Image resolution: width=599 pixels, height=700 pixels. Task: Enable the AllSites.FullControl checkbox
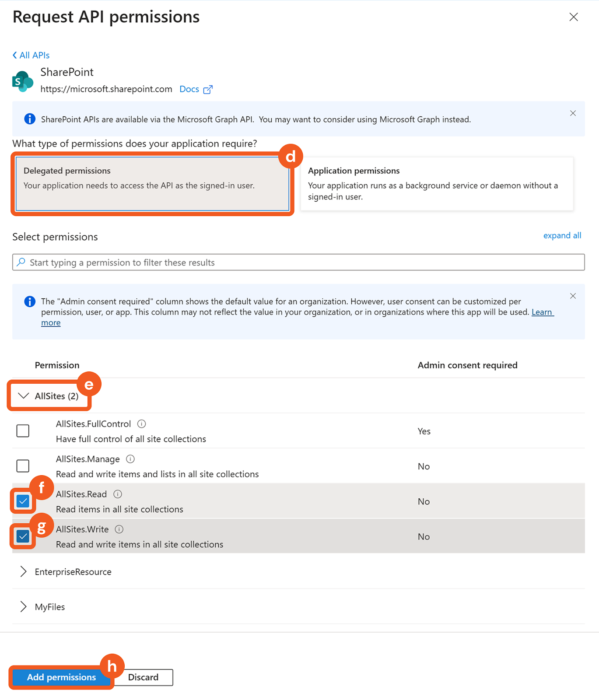click(x=23, y=431)
